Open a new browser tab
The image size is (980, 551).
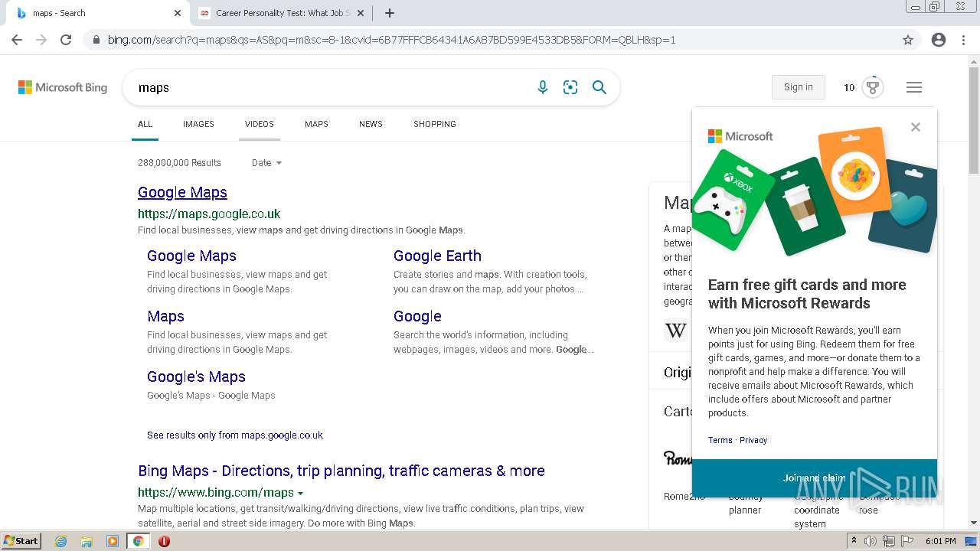coord(390,13)
